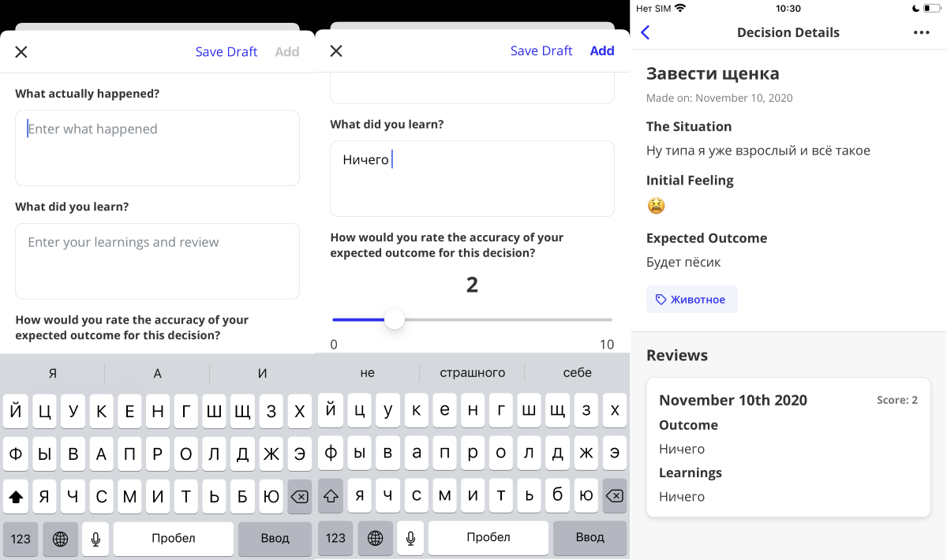
Task: Tap the Х key on left keyboard
Action: 300,411
